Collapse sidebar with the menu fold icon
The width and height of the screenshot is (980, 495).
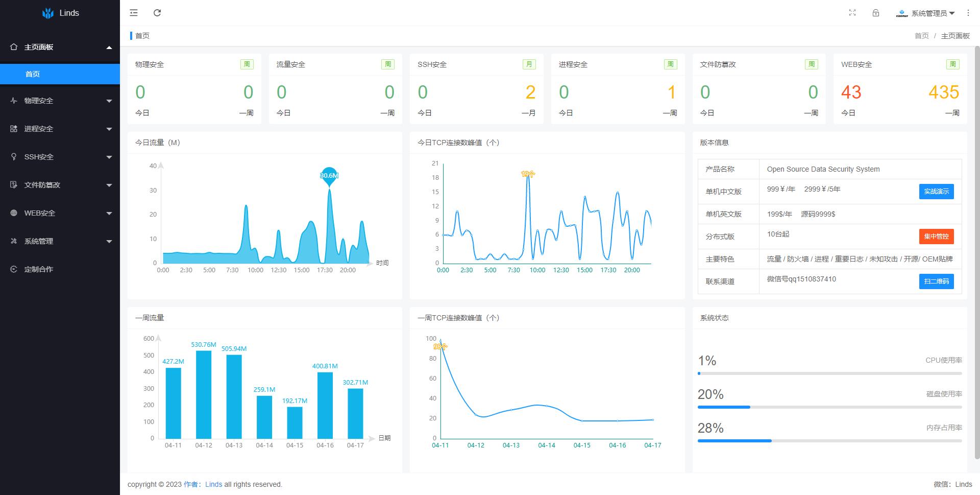pos(134,13)
